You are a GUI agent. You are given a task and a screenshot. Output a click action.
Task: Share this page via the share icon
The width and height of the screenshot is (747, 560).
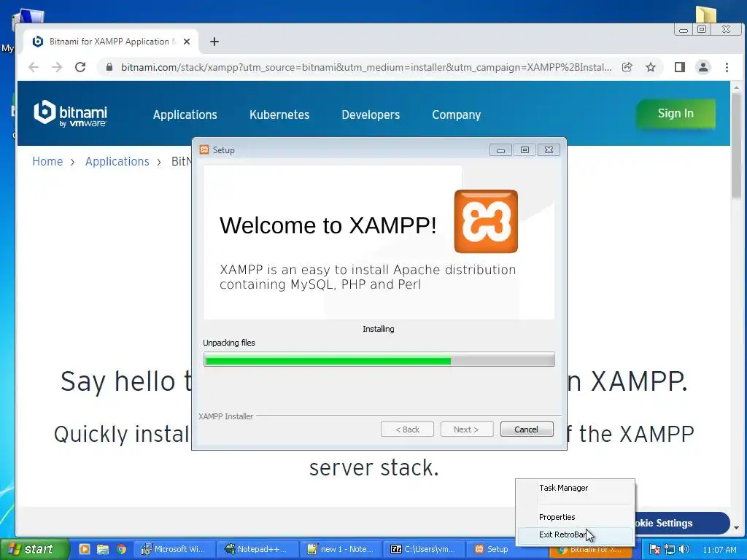click(x=627, y=67)
